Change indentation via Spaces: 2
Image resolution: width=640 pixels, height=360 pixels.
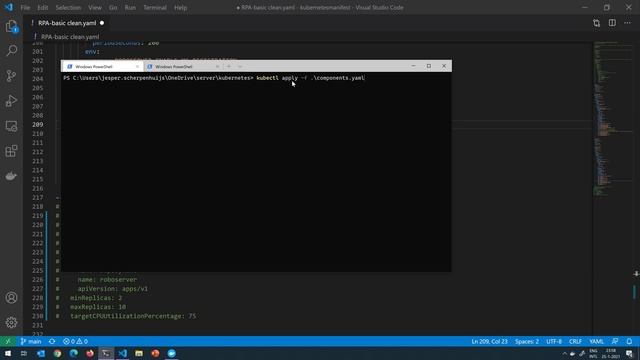tap(527, 341)
